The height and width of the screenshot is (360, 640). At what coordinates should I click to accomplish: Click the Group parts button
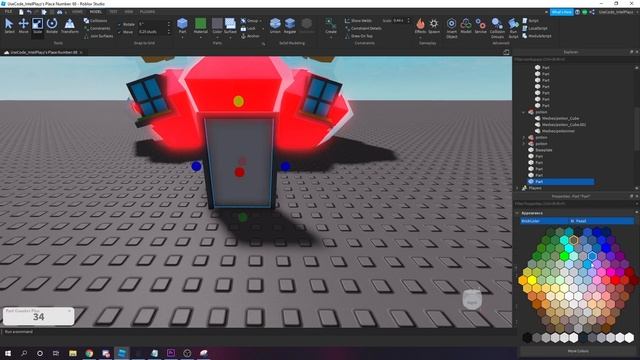point(249,20)
